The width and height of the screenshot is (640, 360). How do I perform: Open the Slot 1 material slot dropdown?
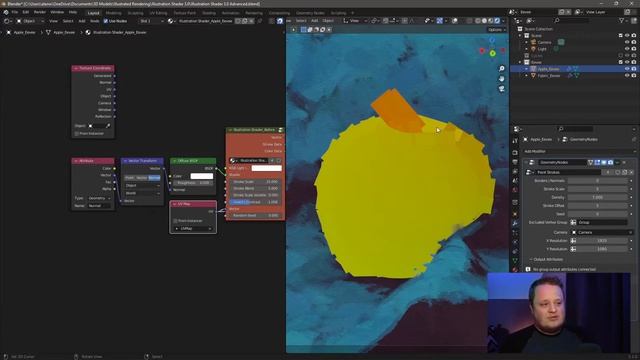tap(151, 21)
